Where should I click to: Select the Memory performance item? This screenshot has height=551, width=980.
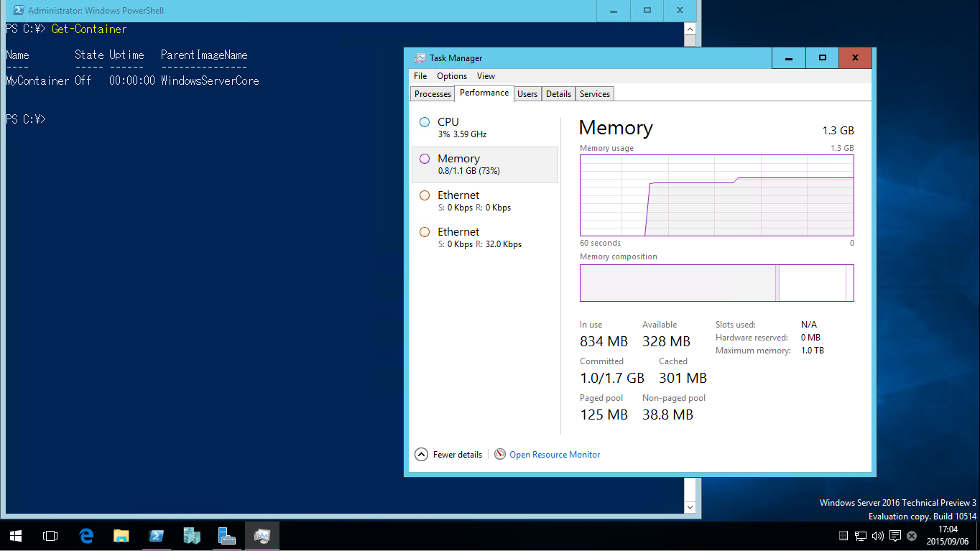485,165
